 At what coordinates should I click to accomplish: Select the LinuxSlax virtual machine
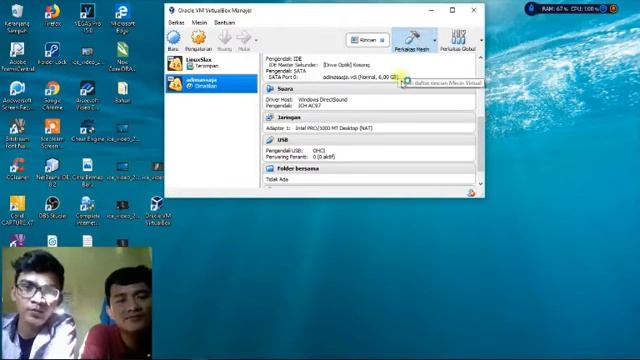point(211,63)
